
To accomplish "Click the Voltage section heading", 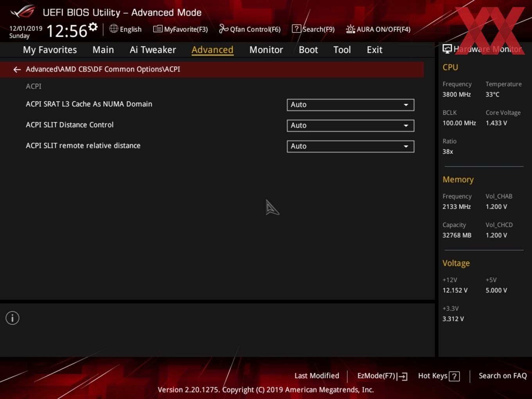I will (456, 263).
